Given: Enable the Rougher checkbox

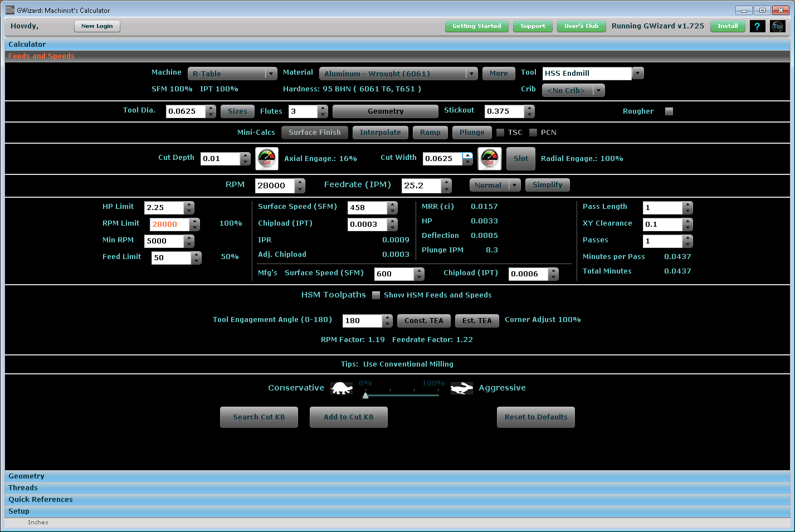Looking at the screenshot, I should click(669, 111).
